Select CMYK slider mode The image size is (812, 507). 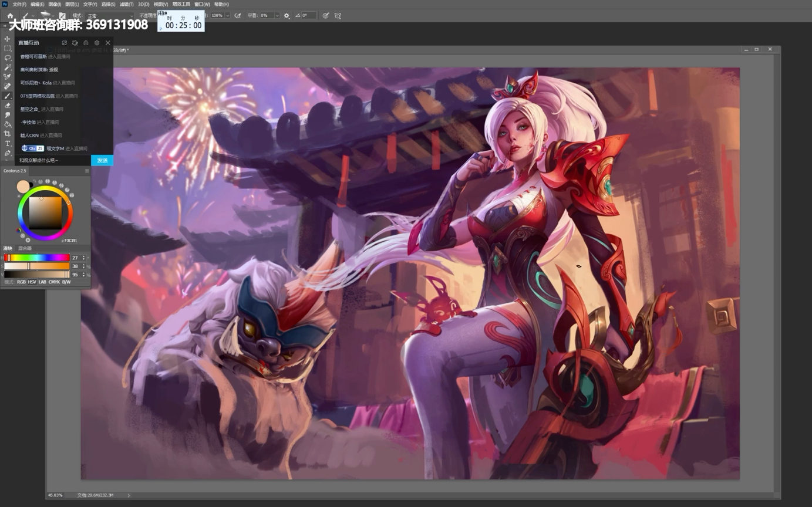coord(54,282)
